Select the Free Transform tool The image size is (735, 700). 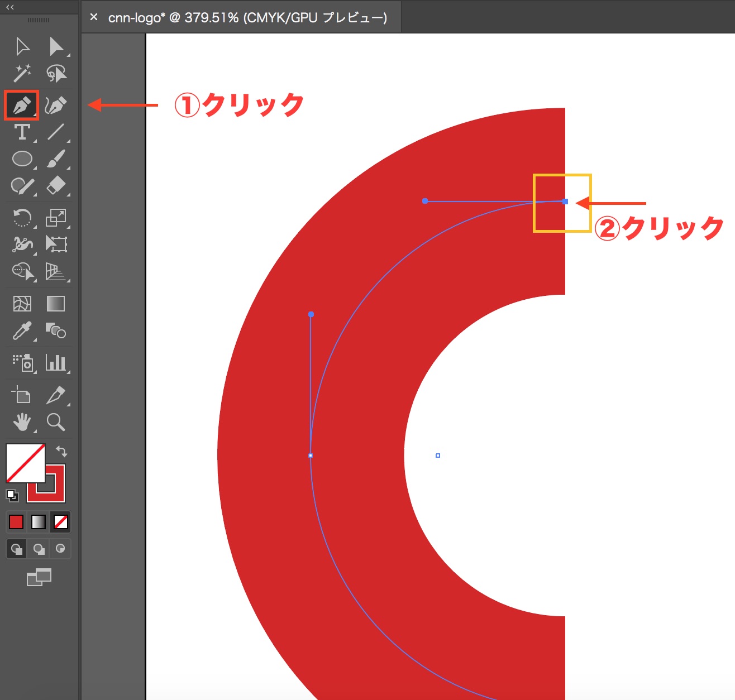pyautogui.click(x=56, y=244)
